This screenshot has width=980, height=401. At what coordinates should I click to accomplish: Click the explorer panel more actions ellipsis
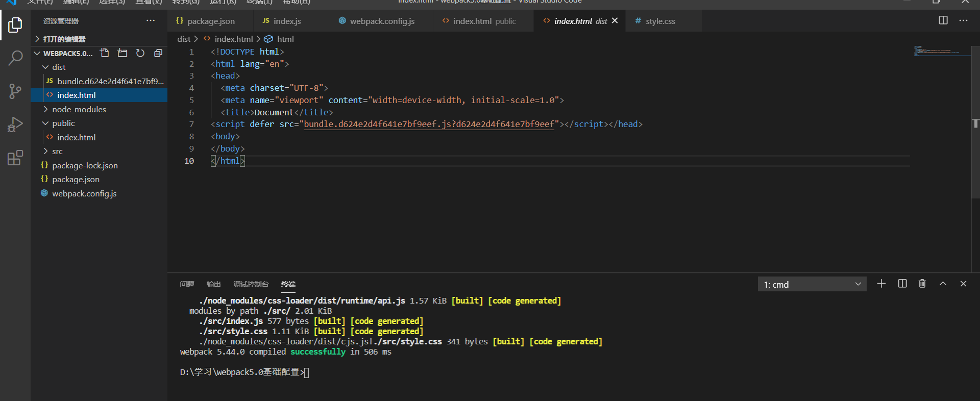[x=151, y=21]
